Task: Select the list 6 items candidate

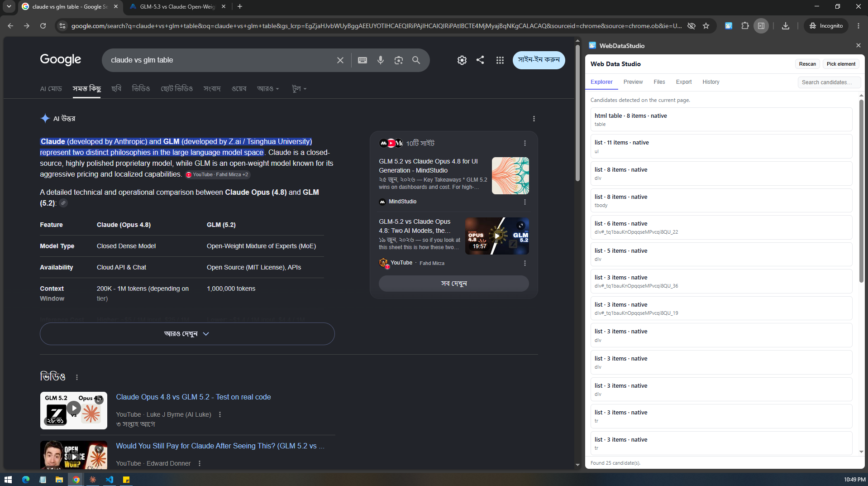Action: click(721, 227)
